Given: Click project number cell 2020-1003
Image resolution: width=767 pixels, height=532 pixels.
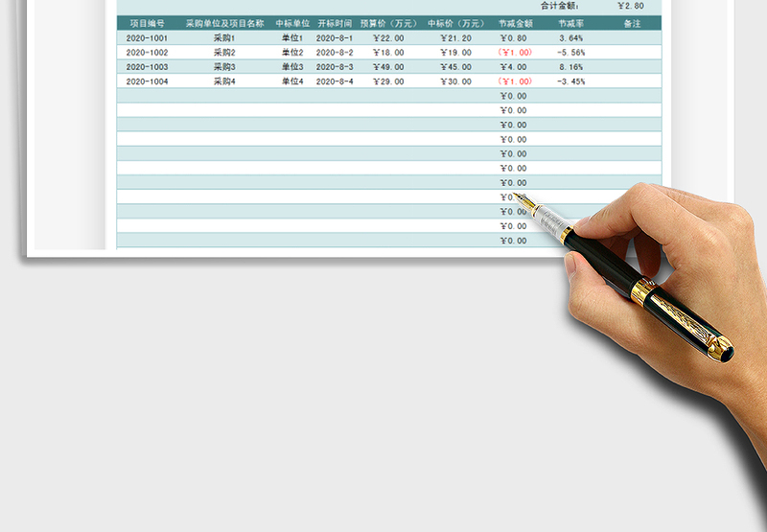Looking at the screenshot, I should pyautogui.click(x=147, y=67).
